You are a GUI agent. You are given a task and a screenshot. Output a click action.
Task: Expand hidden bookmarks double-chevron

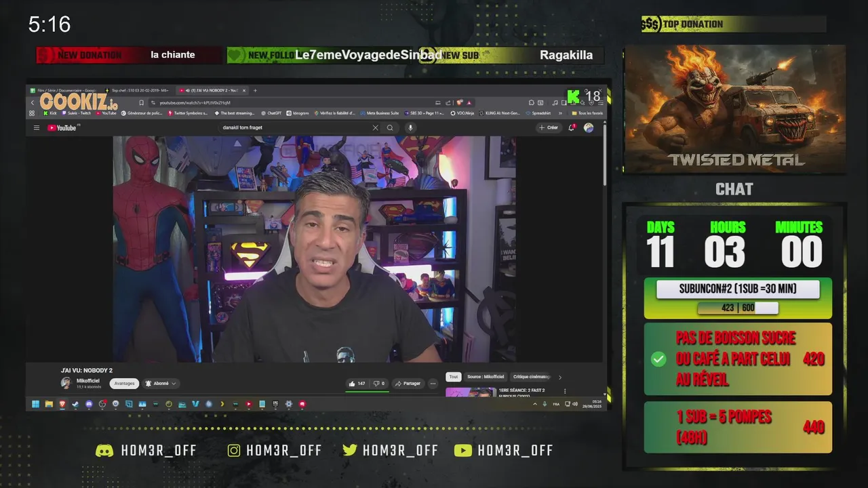tap(560, 113)
